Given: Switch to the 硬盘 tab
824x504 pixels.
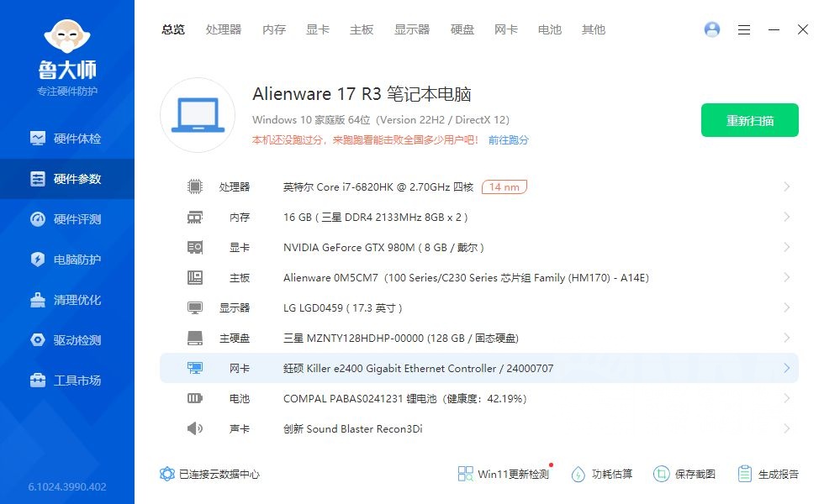Looking at the screenshot, I should click(x=462, y=30).
